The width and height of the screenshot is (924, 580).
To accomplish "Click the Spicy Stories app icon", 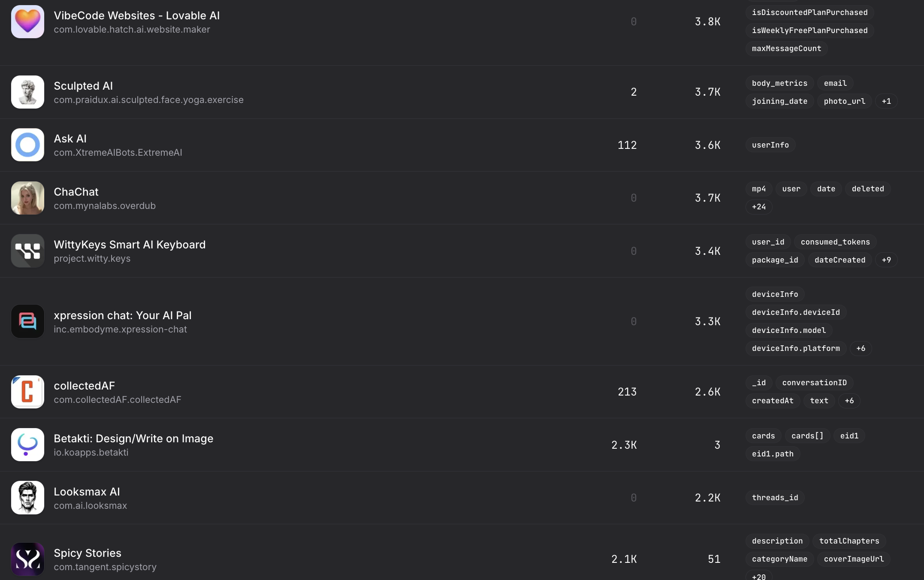I will click(27, 559).
